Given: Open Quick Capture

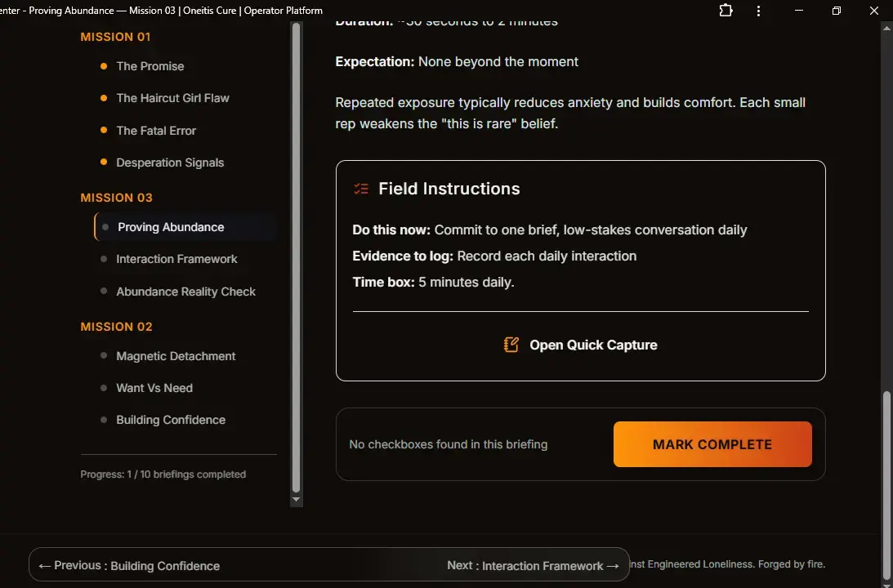Looking at the screenshot, I should tap(592, 345).
